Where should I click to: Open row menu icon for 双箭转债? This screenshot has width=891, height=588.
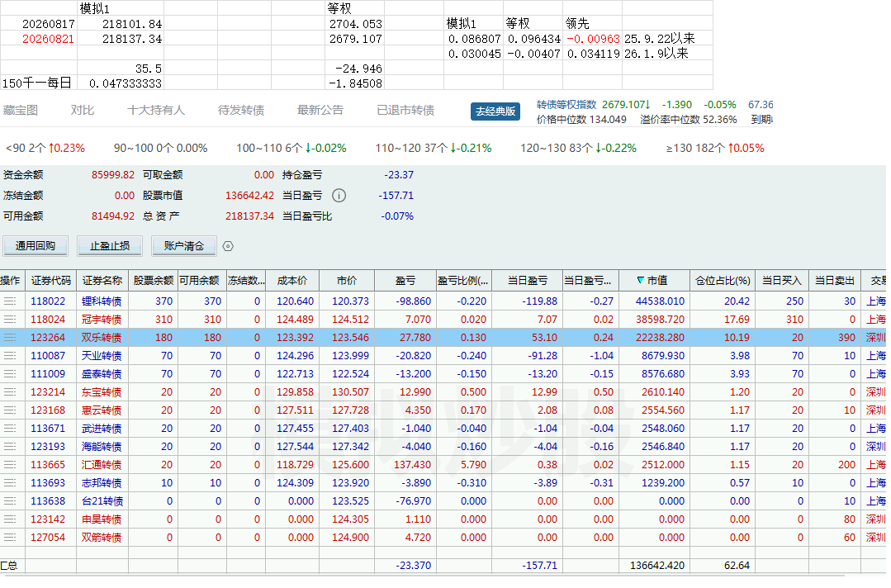pos(10,538)
